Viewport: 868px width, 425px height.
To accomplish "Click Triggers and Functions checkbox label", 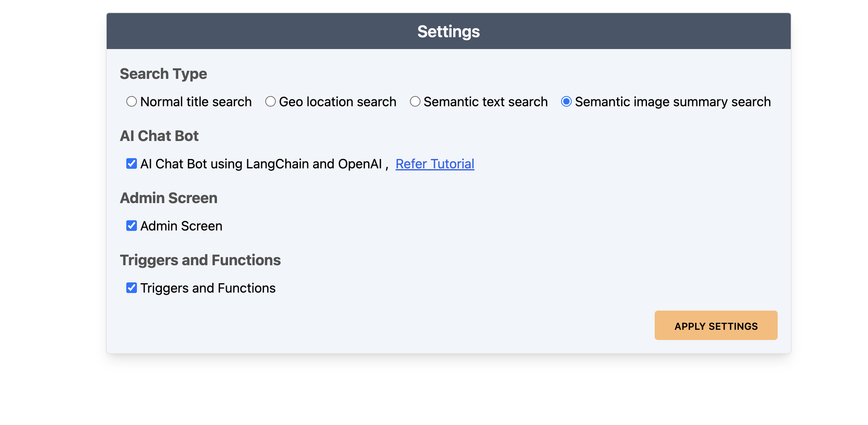I will click(x=208, y=288).
